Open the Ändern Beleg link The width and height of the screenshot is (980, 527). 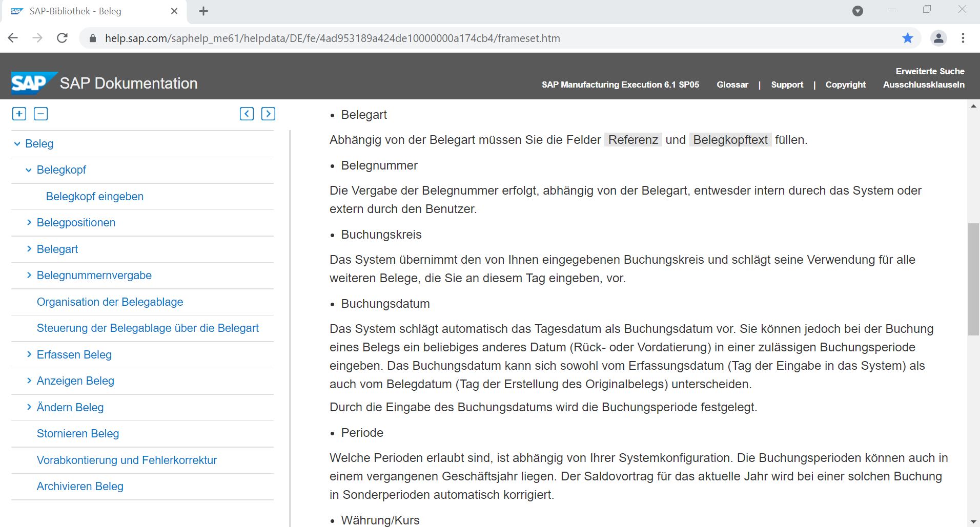(x=70, y=407)
